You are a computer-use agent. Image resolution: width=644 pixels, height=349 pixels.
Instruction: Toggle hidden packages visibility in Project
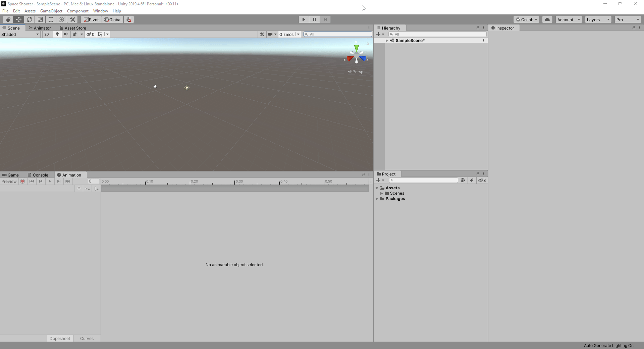[482, 180]
